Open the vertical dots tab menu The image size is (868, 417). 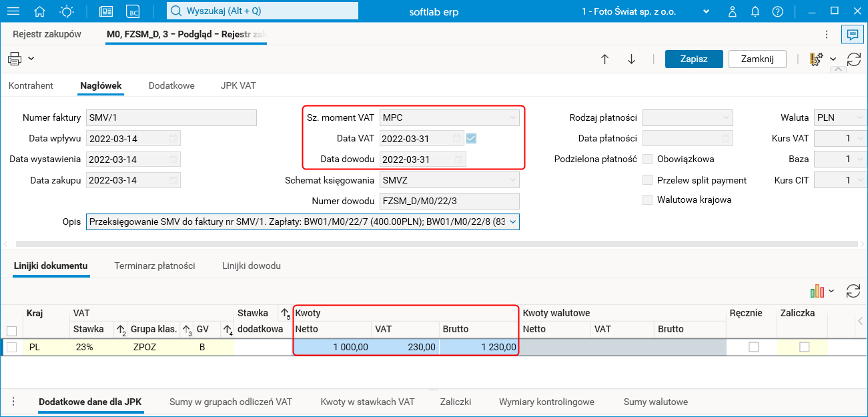pyautogui.click(x=827, y=34)
